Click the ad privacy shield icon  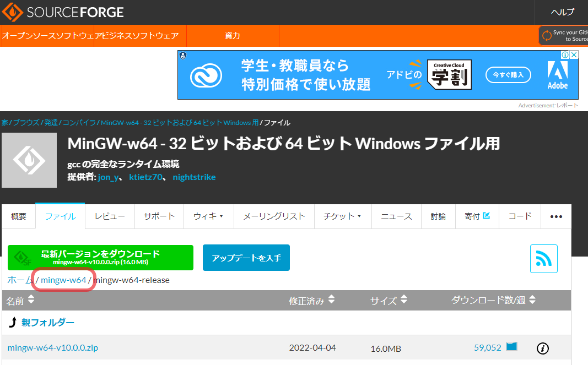(x=183, y=56)
